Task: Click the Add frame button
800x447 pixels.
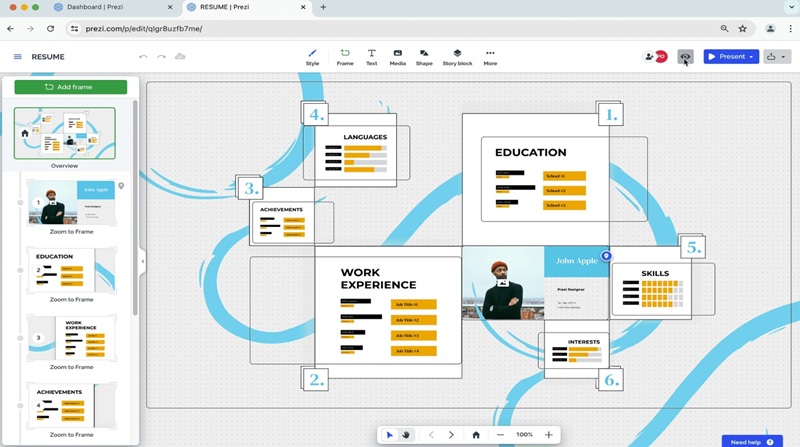Action: point(70,87)
